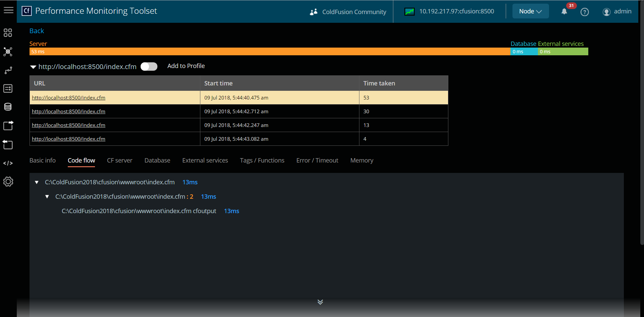Viewport: 644px width, 317px height.
Task: Collapse the index.cfm : 2 tree node
Action: 47,197
